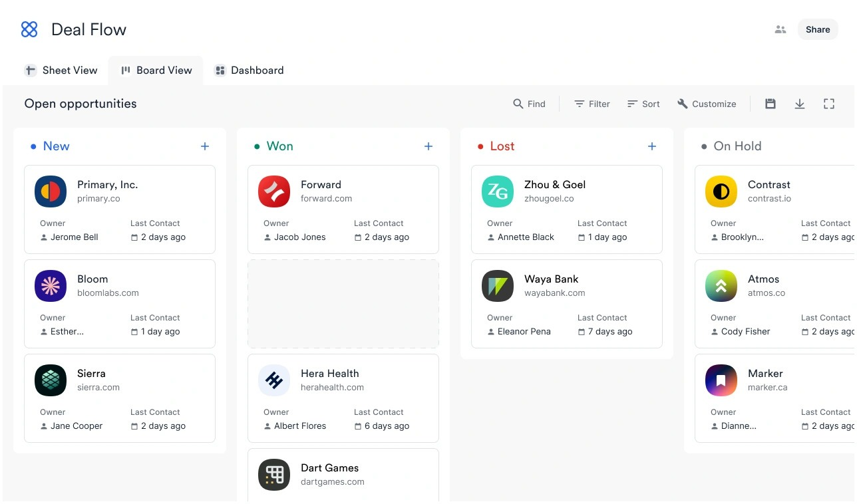The image size is (857, 504).
Task: Click the Share button
Action: [817, 29]
